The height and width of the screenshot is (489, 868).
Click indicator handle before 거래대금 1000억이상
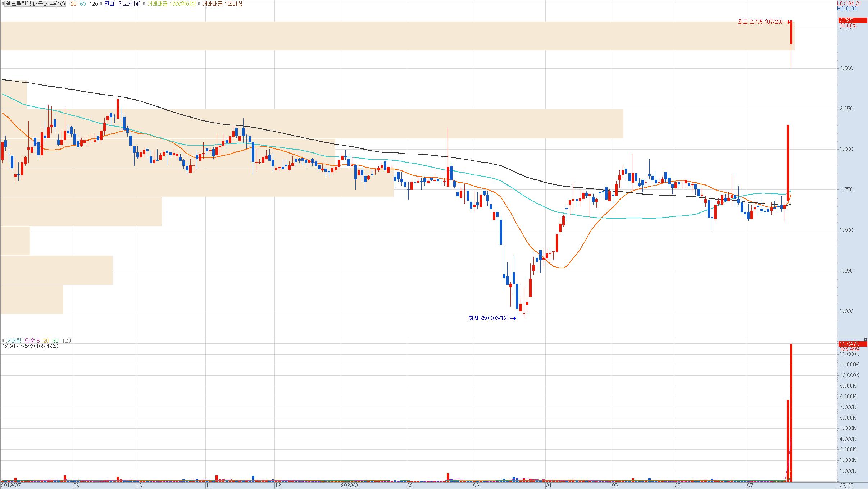[x=144, y=4]
